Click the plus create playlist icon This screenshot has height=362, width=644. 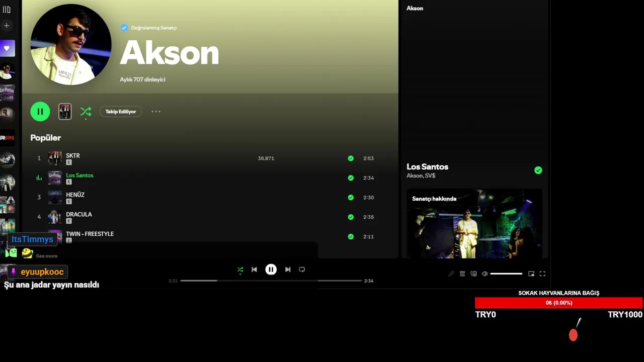(7, 26)
